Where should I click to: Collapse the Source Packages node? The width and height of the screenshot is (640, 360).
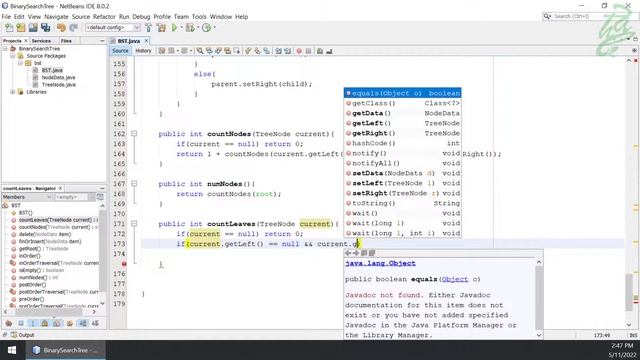(x=13, y=56)
